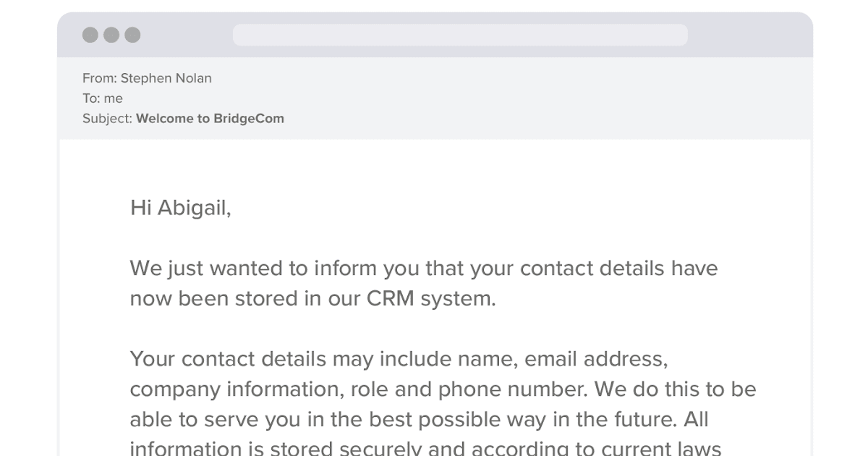Select sender name Stephen Nolan

166,78
